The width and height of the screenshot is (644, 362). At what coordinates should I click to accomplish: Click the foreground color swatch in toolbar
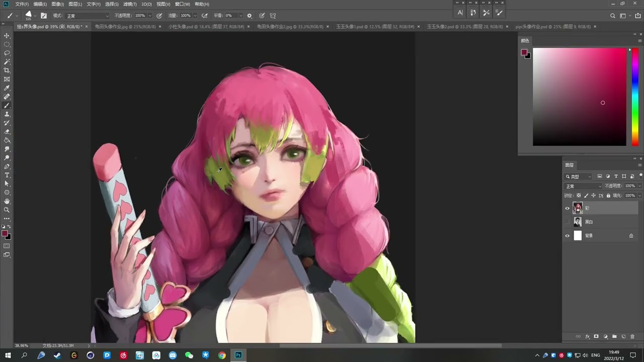pyautogui.click(x=5, y=234)
